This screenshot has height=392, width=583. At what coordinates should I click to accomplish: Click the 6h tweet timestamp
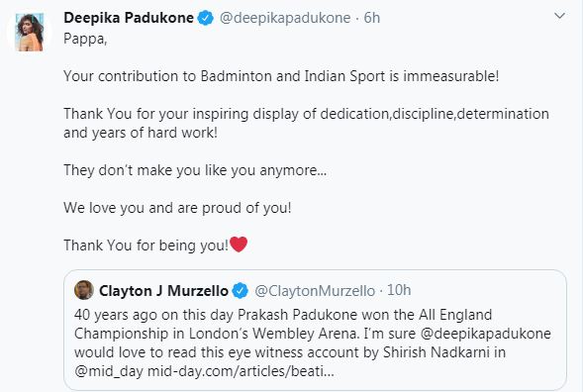pyautogui.click(x=372, y=18)
